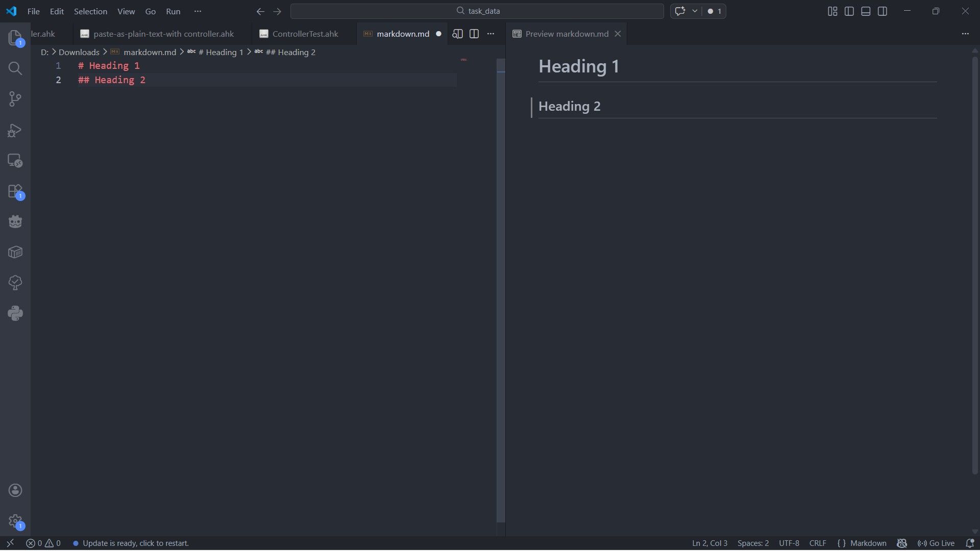Open the Accounts menu icon
This screenshot has width=980, height=551.
(15, 490)
